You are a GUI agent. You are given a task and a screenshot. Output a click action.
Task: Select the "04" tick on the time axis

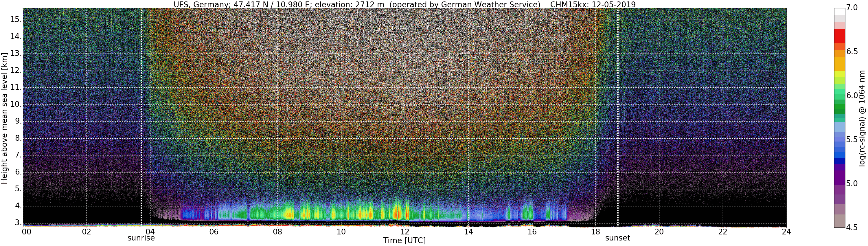pos(150,232)
